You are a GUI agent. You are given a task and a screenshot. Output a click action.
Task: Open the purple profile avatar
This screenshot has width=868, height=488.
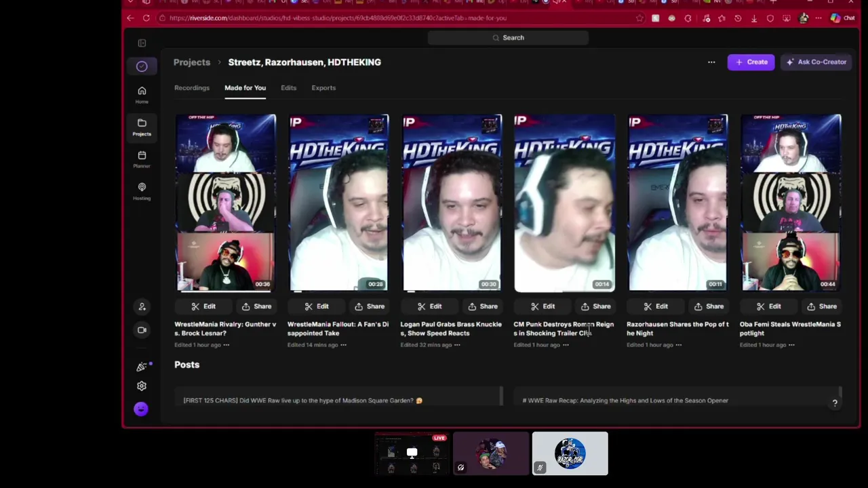[x=141, y=409]
